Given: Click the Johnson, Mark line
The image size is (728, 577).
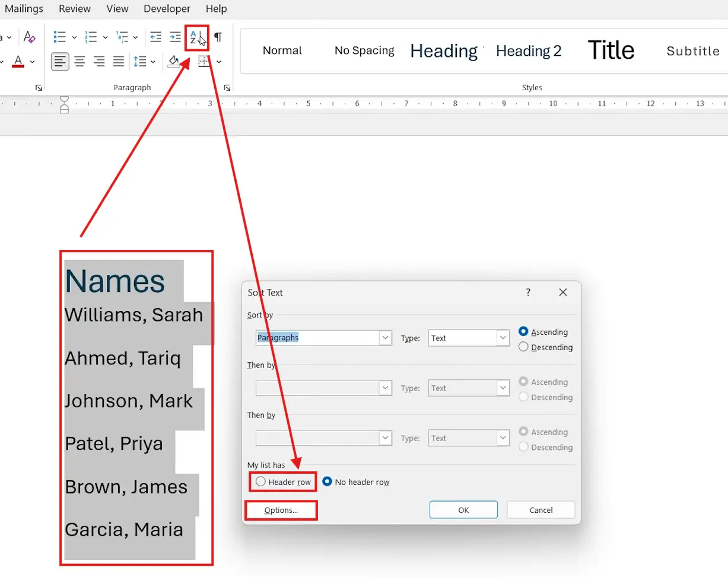Looking at the screenshot, I should (129, 401).
